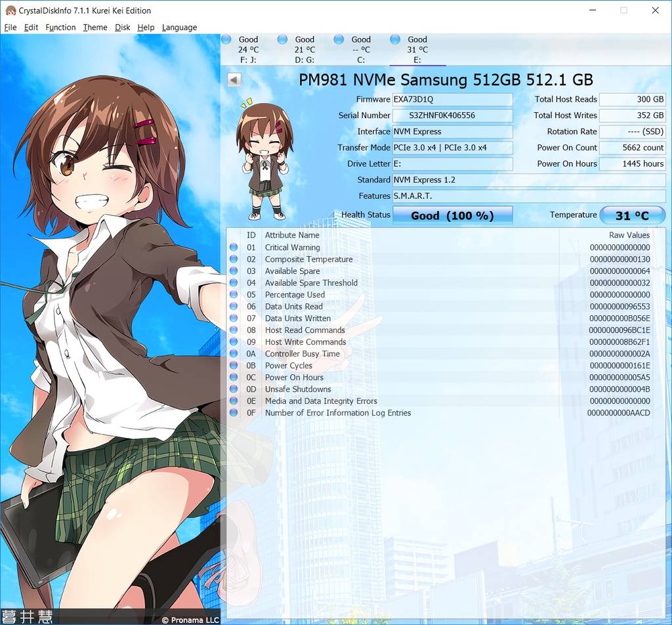Viewport: 672px width, 625px height.
Task: Click the indicator beside Unsafe Shutdowns
Action: (x=234, y=389)
